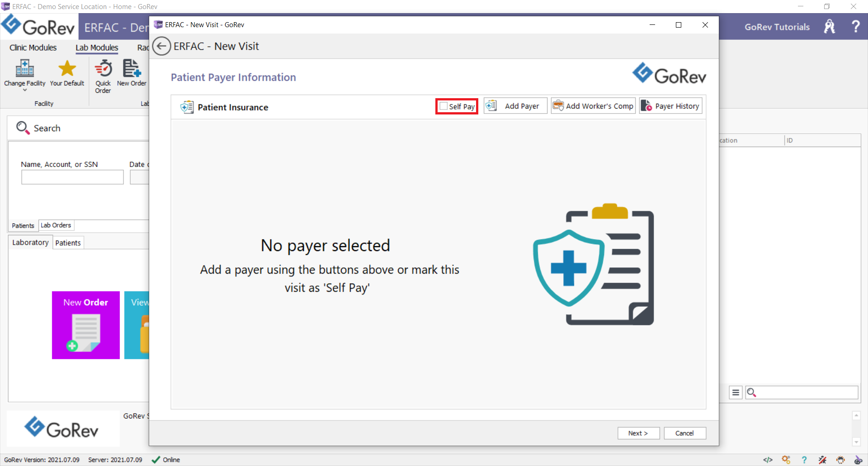868x466 pixels.
Task: Click the Patient Insurance header icon
Action: [x=187, y=107]
